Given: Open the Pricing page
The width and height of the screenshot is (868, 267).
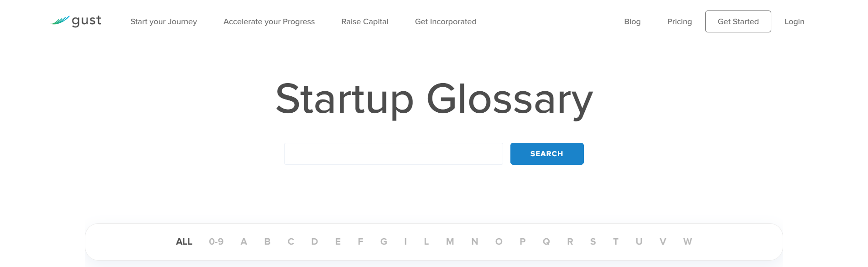Looking at the screenshot, I should pyautogui.click(x=679, y=21).
